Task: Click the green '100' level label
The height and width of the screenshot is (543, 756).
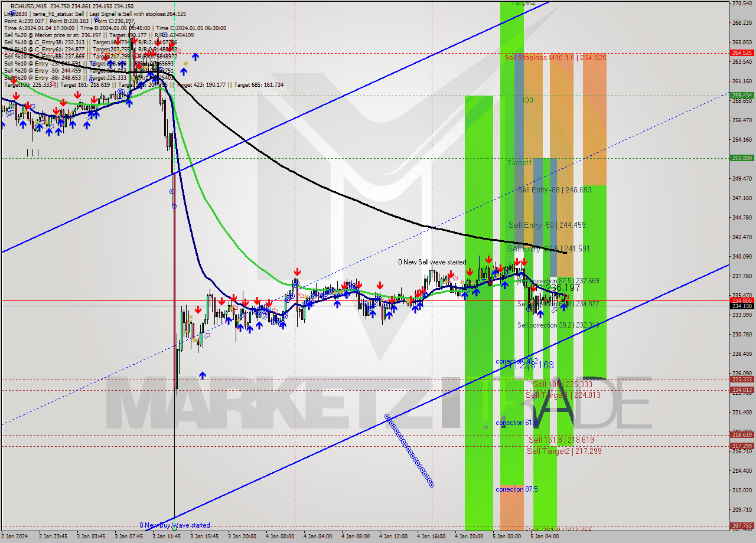Action: pos(527,100)
